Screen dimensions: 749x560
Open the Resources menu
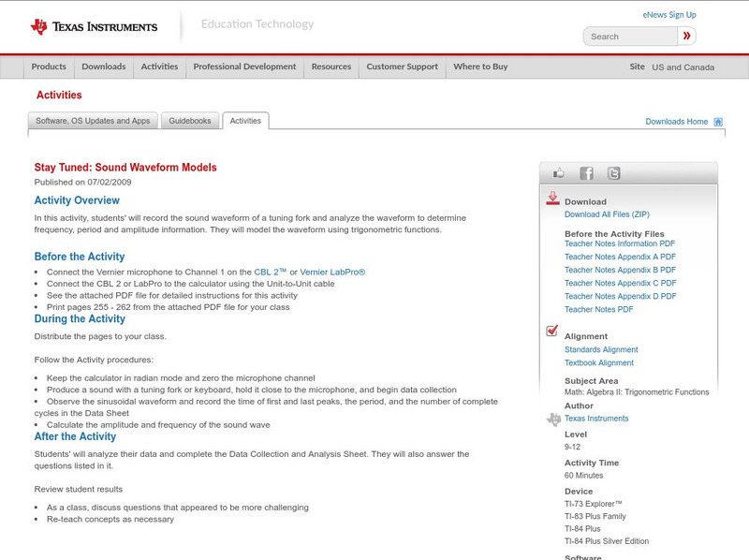coord(331,66)
